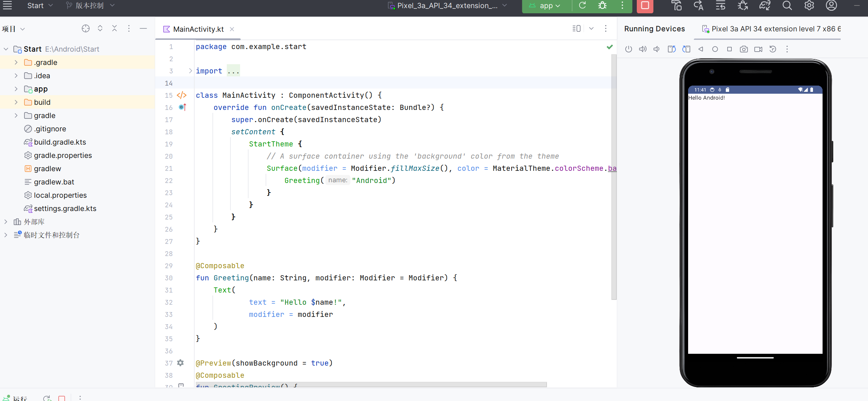868x401 pixels.
Task: Click the toolbar icon left of attach debugger
Action: [721, 6]
